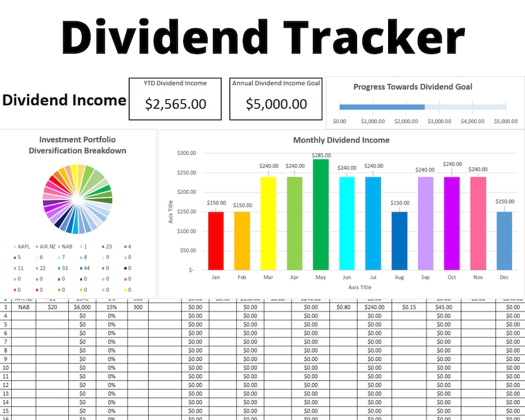Screen dimensions: 525x420
Task: Select the diversification pie chart
Action: pyautogui.click(x=77, y=199)
